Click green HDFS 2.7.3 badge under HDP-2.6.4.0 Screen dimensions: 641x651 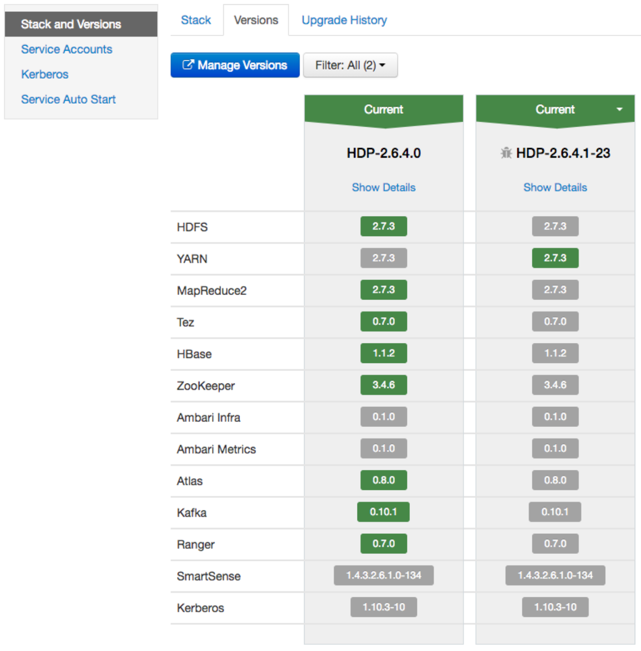pyautogui.click(x=383, y=227)
